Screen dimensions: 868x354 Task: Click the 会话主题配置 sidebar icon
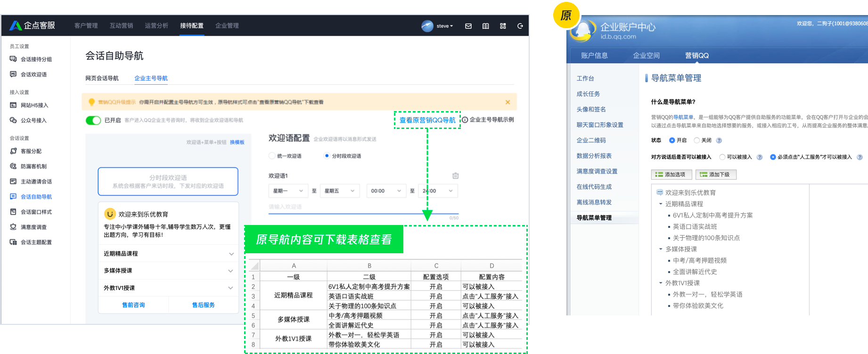pyautogui.click(x=13, y=242)
